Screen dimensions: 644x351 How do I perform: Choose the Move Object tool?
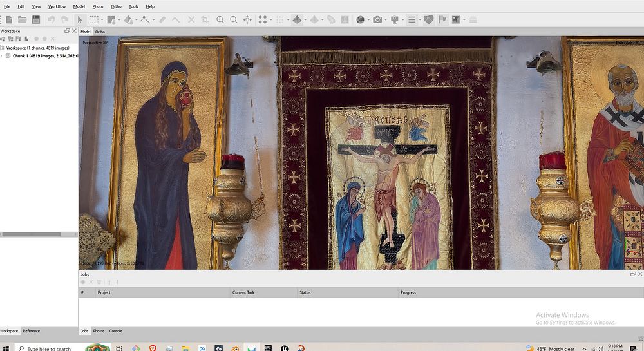128,20
